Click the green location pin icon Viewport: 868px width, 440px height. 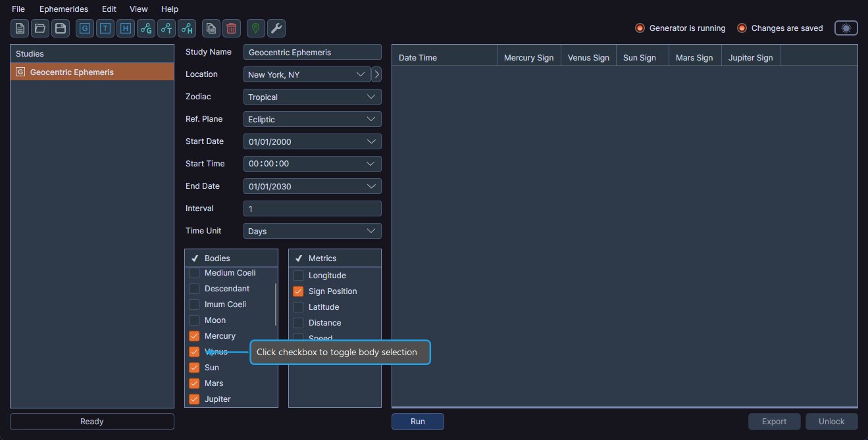click(255, 28)
